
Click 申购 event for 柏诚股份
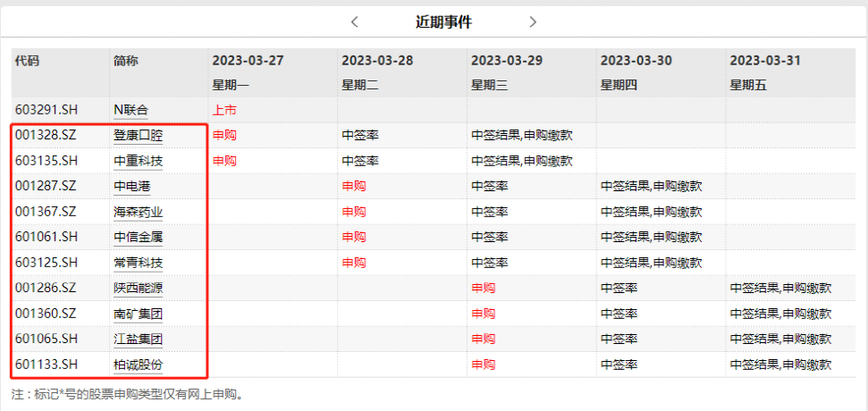pyautogui.click(x=484, y=365)
